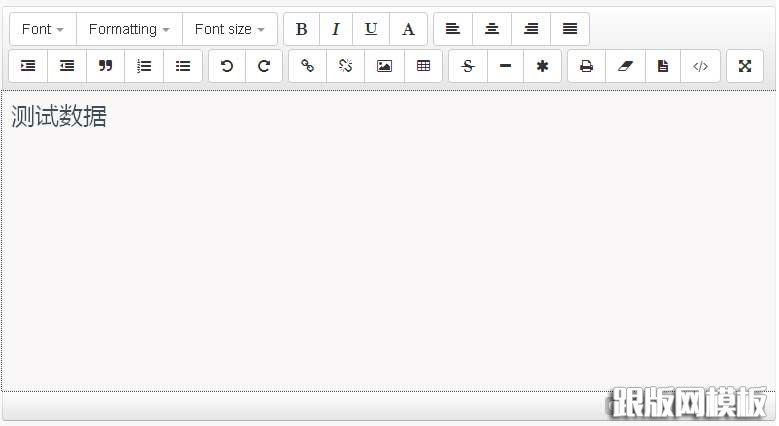Toggle underline formatting

371,29
